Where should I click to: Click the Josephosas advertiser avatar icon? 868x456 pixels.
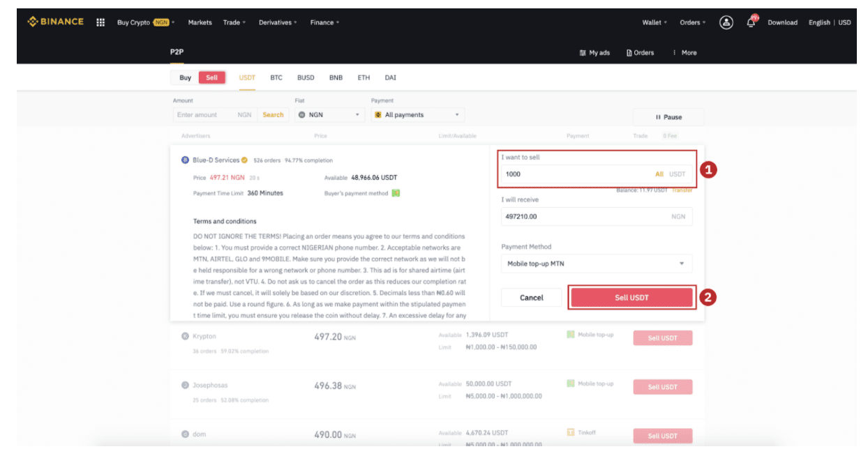185,385
